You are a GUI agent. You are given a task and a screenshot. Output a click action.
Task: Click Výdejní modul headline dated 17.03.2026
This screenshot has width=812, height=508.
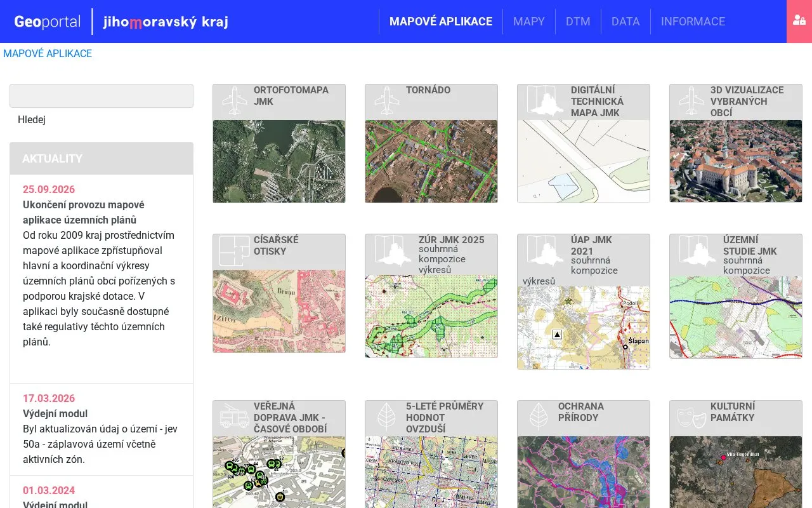point(55,413)
